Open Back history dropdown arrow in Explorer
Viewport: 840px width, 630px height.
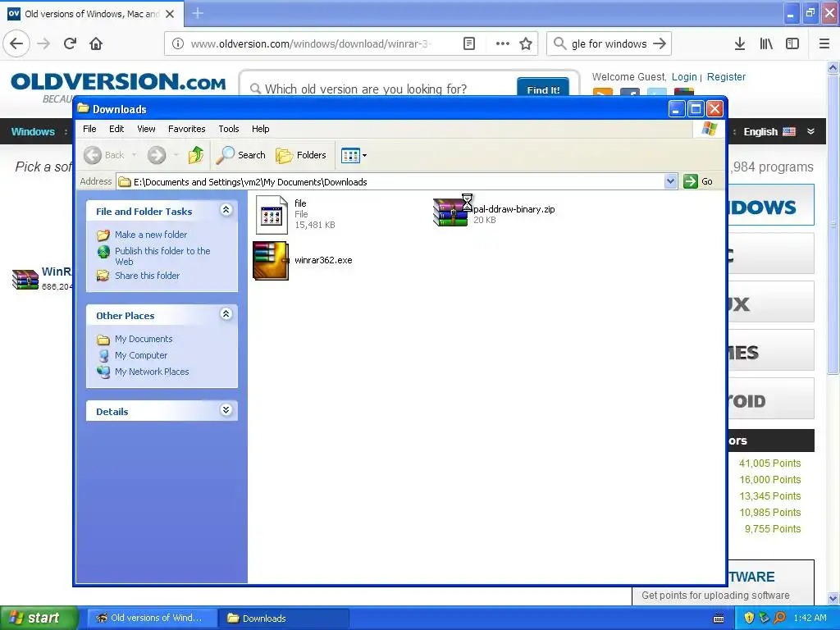coord(134,155)
